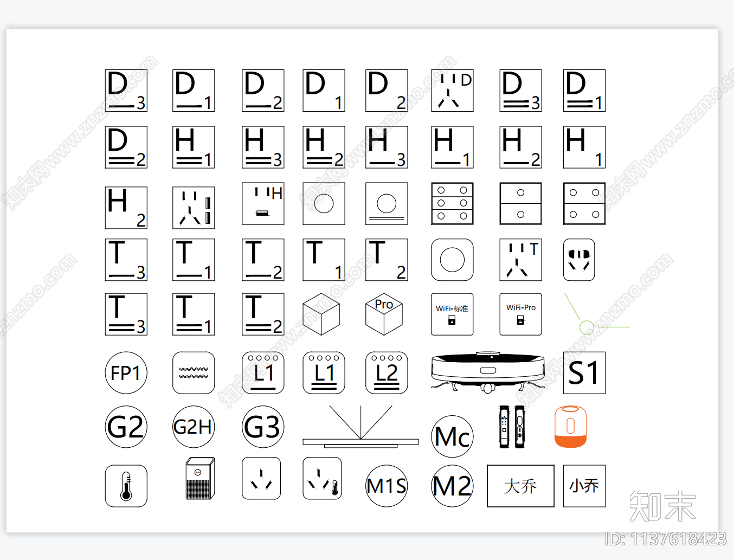Click the 大乔 rectangle label
Screen dimensions: 734x560
(x=520, y=486)
